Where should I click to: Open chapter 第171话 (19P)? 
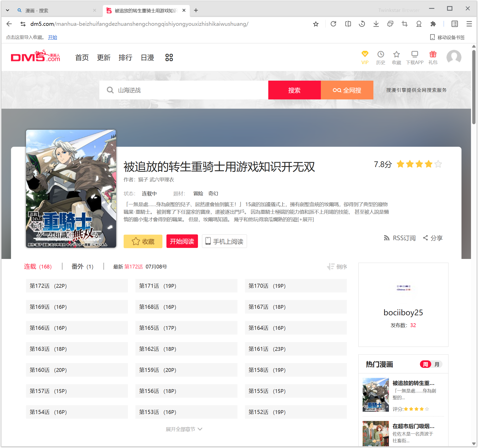coord(186,286)
